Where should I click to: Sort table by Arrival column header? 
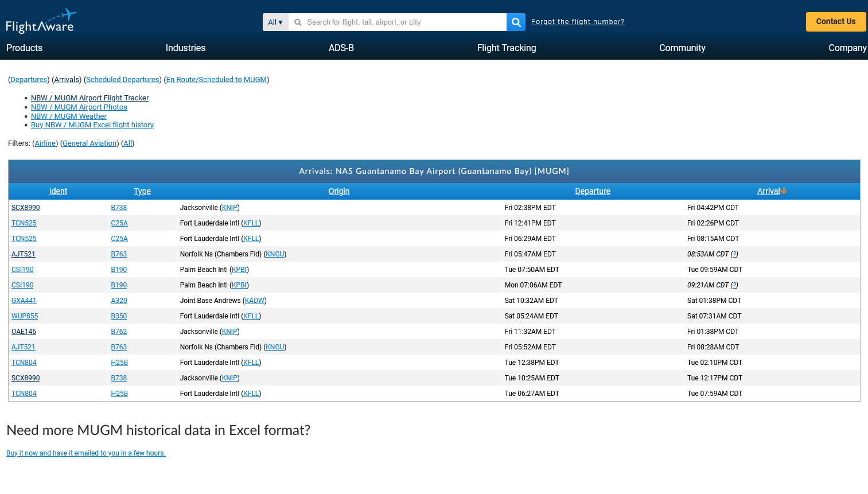[x=768, y=191]
